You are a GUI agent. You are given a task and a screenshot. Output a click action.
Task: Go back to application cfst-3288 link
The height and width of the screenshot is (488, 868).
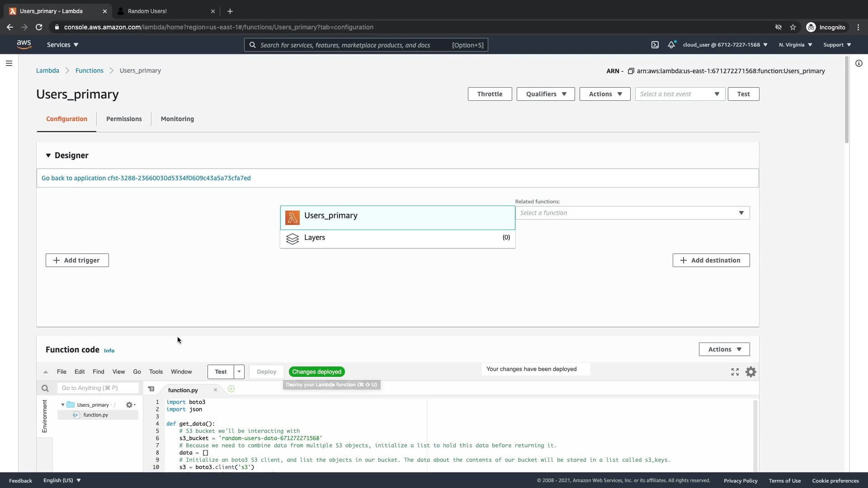point(146,178)
